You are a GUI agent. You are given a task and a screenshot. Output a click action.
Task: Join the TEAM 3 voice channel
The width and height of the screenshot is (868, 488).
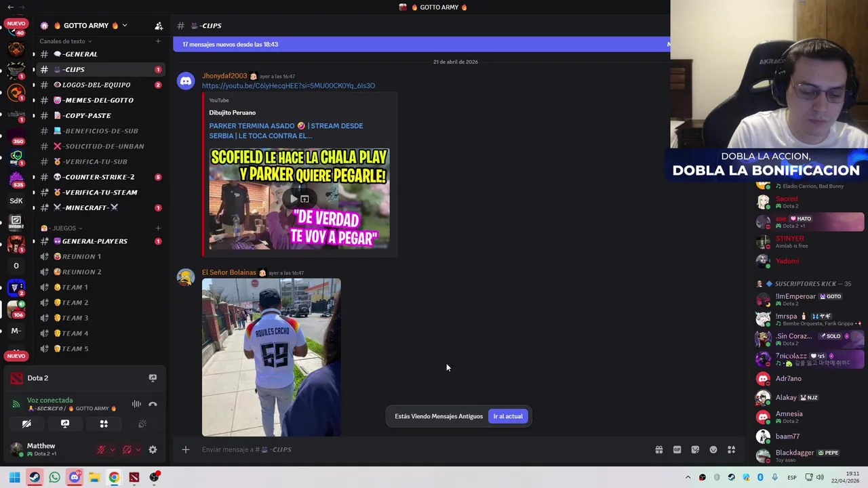(x=100, y=318)
